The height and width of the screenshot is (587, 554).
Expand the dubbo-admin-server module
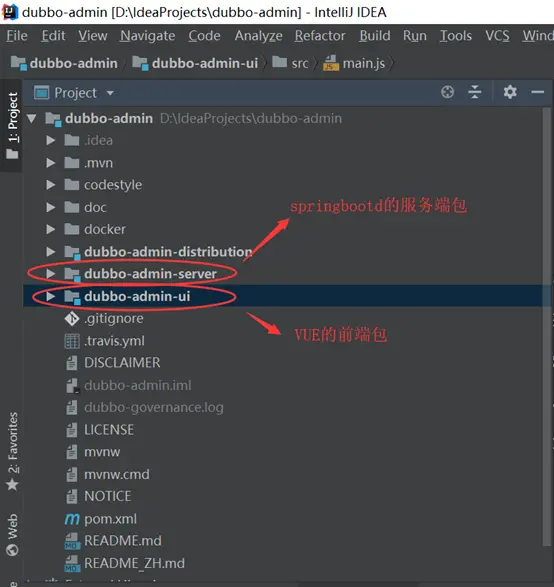click(x=51, y=274)
